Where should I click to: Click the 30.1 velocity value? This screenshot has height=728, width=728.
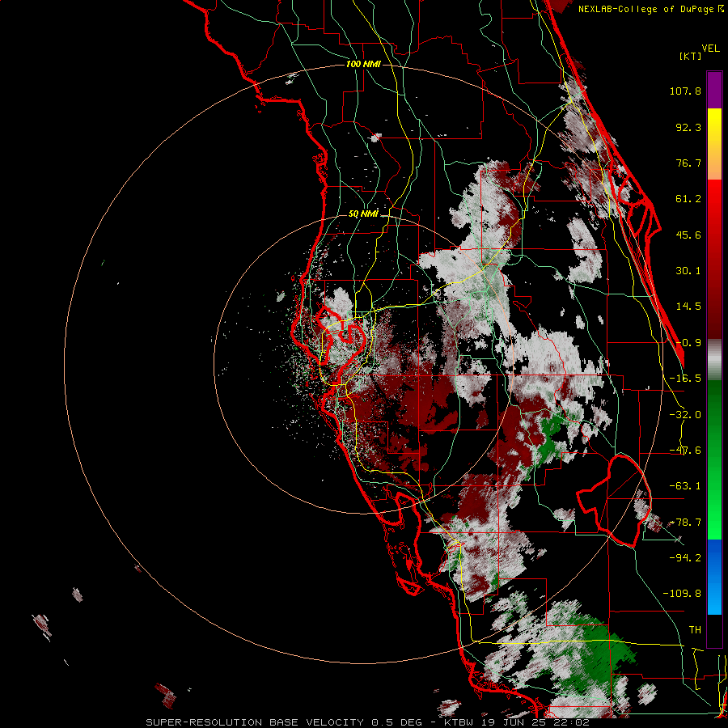pyautogui.click(x=688, y=271)
